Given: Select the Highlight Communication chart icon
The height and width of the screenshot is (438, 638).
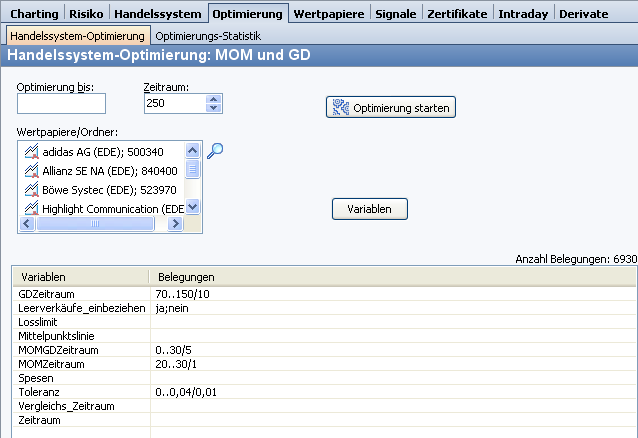Looking at the screenshot, I should coord(31,209).
